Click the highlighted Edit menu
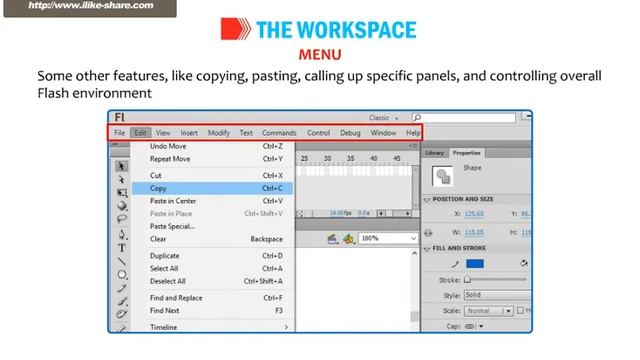The height and width of the screenshot is (360, 640). point(140,133)
